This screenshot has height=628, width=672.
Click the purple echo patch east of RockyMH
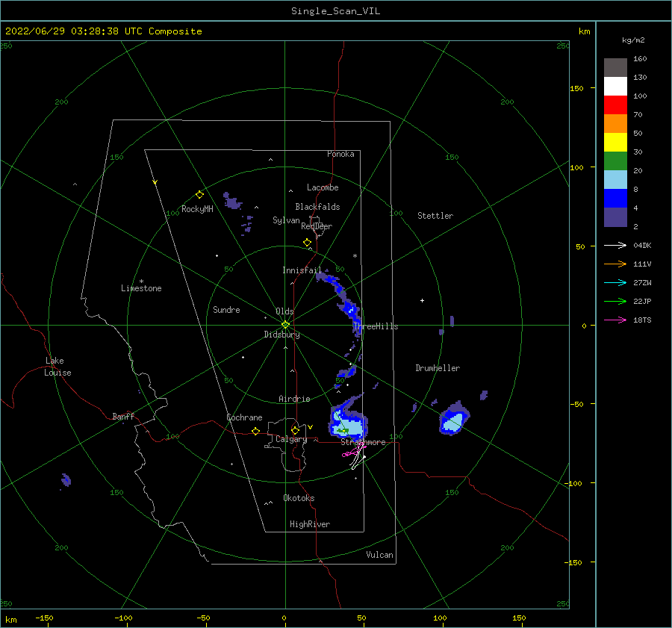pyautogui.click(x=232, y=201)
